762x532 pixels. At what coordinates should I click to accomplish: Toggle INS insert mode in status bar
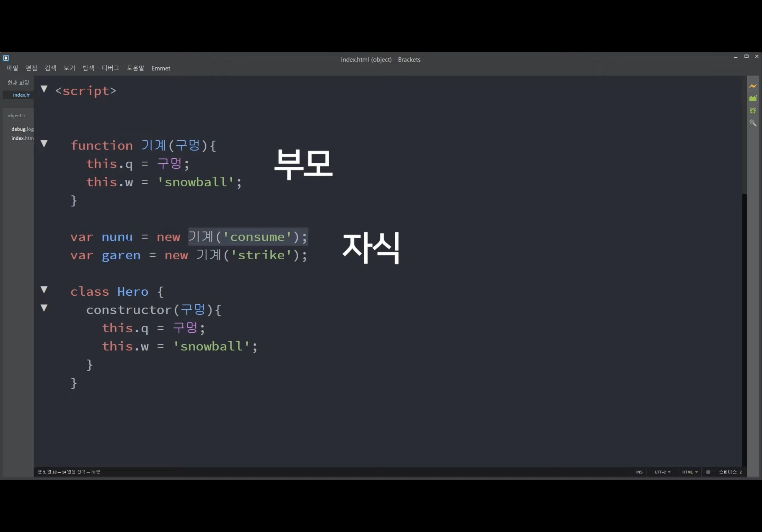pos(639,472)
